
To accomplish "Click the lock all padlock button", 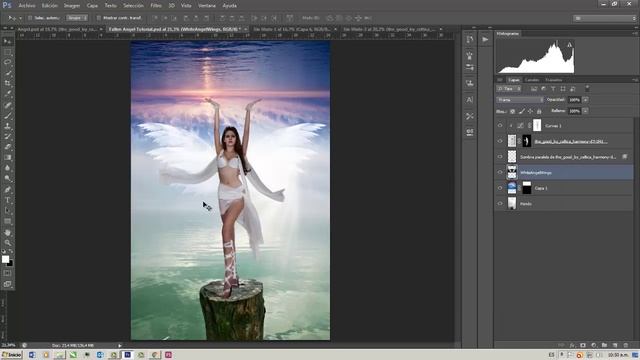I will [x=539, y=111].
